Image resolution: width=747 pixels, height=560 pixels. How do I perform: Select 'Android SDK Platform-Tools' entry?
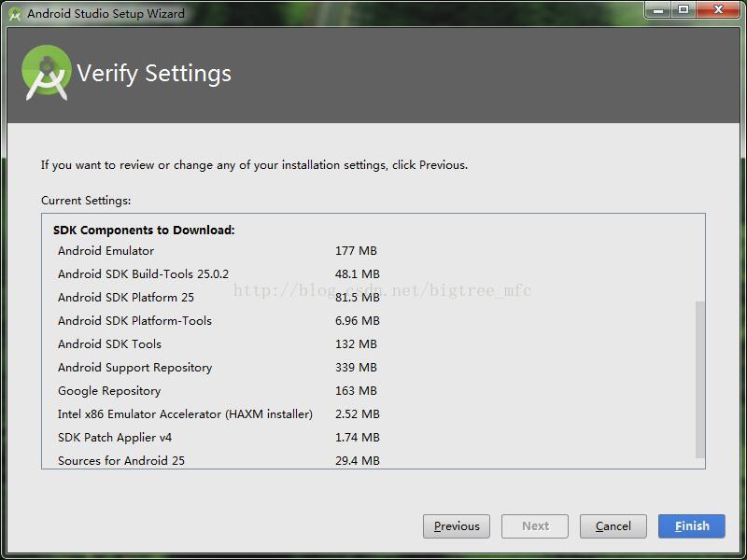click(x=134, y=320)
